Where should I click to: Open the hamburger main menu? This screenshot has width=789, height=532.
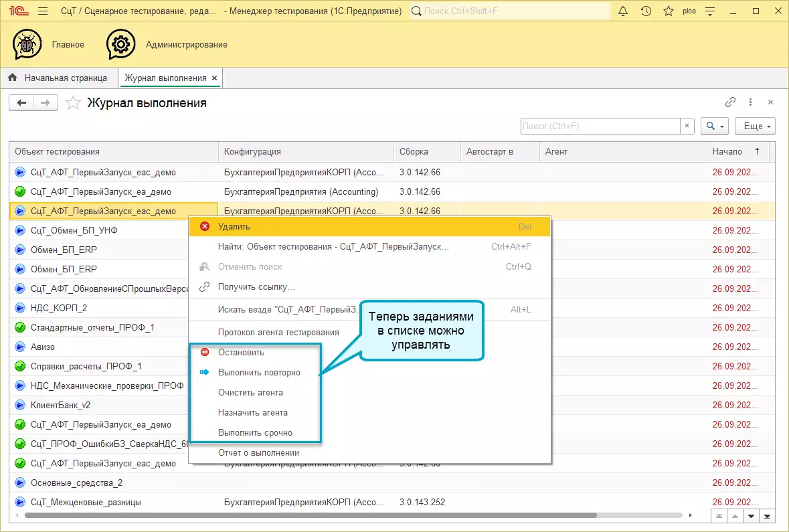(x=43, y=11)
